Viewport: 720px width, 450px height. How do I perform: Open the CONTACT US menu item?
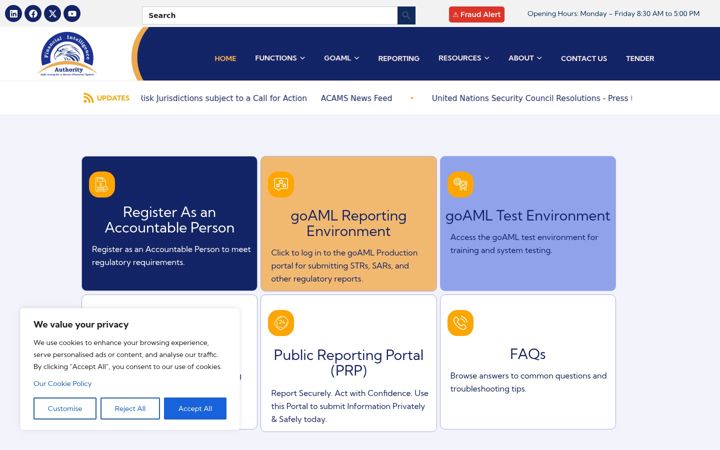coord(584,58)
